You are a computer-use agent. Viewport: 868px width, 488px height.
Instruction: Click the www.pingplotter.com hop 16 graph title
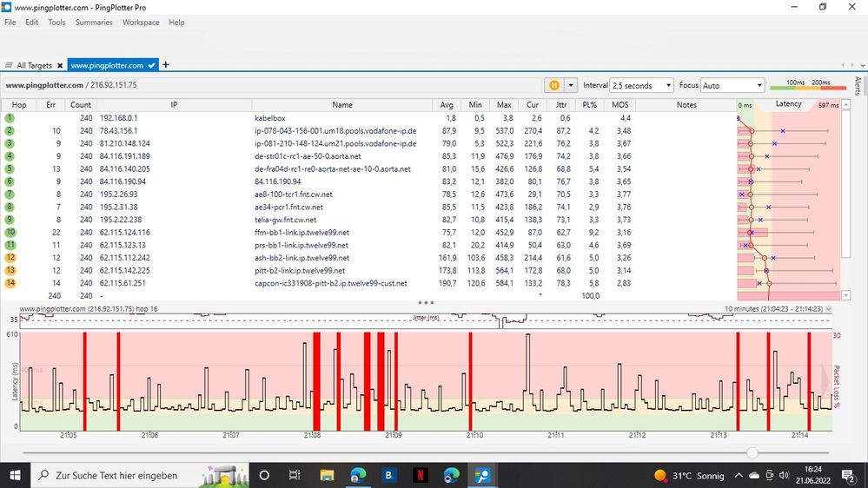89,309
